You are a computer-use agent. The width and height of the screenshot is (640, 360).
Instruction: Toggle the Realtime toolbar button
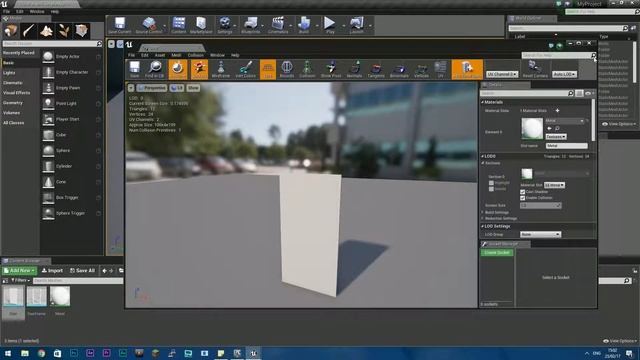click(x=178, y=69)
